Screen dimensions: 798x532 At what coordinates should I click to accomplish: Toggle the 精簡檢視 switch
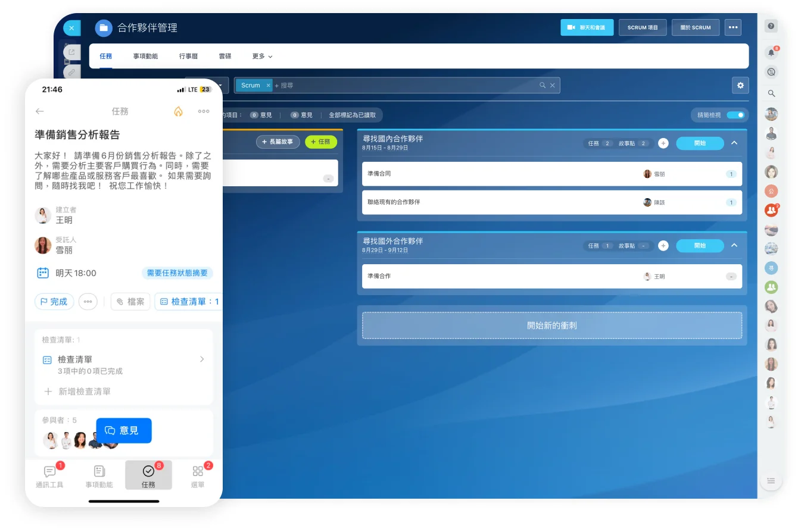coord(735,115)
